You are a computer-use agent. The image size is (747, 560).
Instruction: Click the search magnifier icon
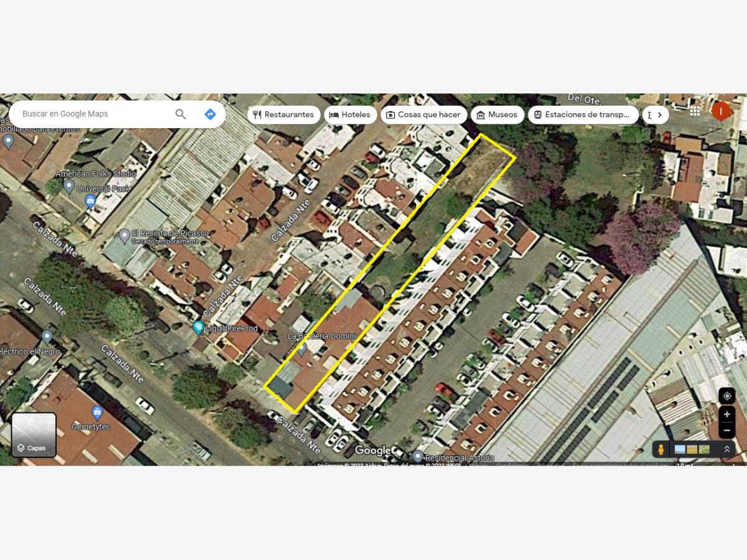point(181,114)
